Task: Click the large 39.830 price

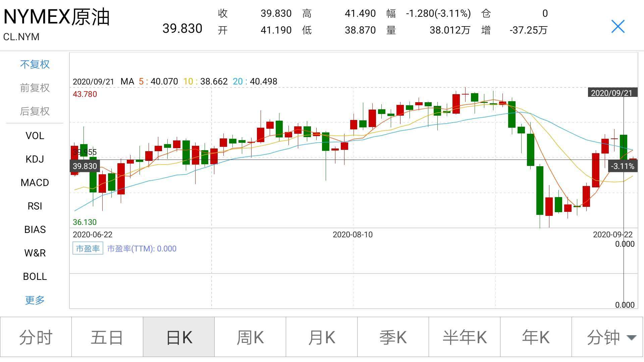Action: click(x=182, y=28)
